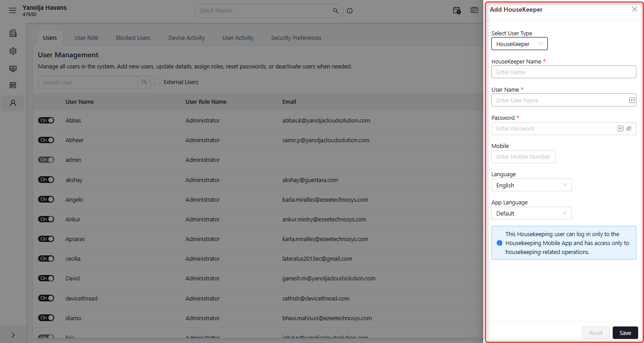
Task: Click the Quick Search magnifier icon
Action: (336, 10)
